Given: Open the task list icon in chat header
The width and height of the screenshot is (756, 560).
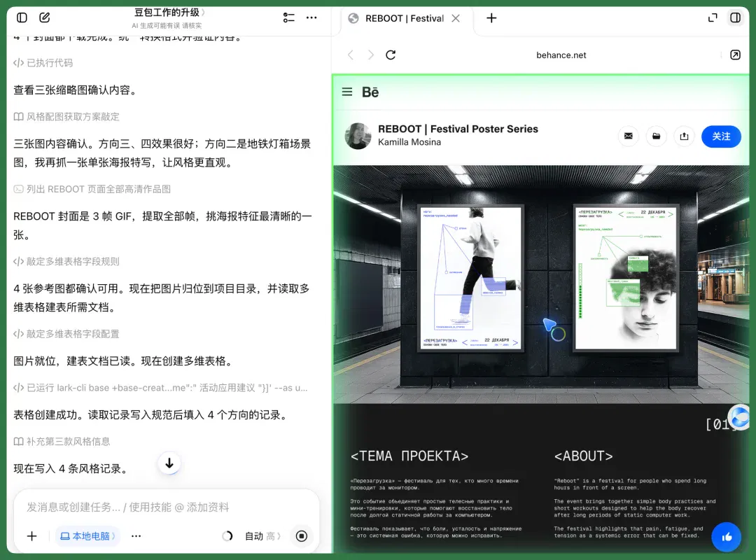Looking at the screenshot, I should pyautogui.click(x=289, y=17).
